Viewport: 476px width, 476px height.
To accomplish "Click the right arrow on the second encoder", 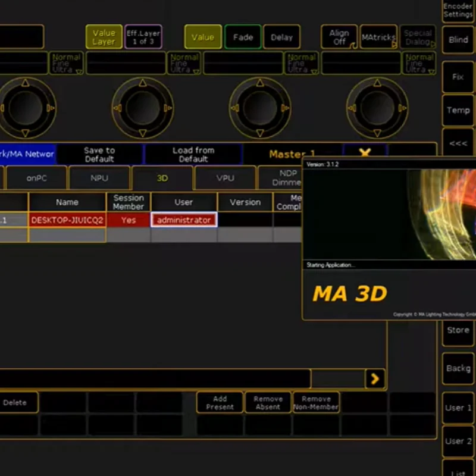I will 168,108.
